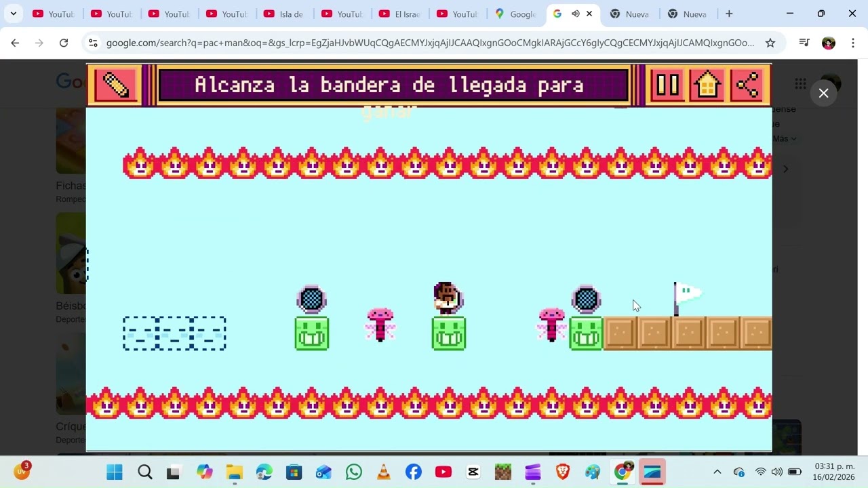Click the Chrome icon in the taskbar
Image resolution: width=868 pixels, height=488 pixels.
click(x=623, y=472)
